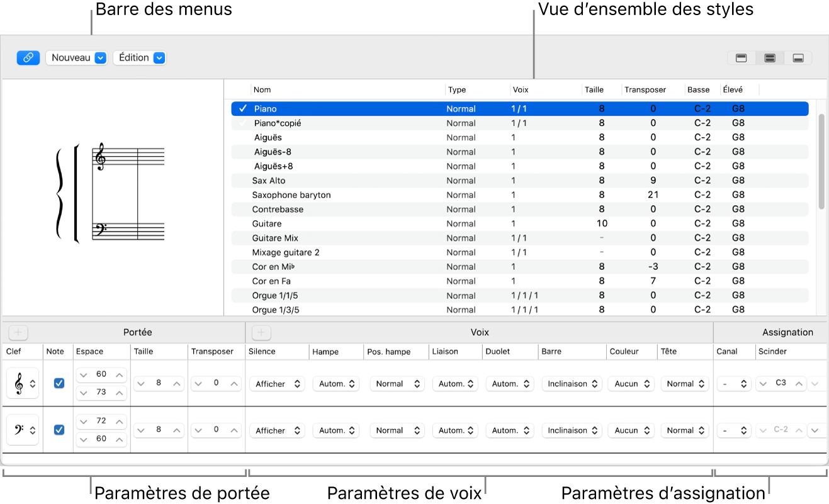Viewport: 829px width, 504px height.
Task: Uncheck the Note checkbox for bass staff
Action: point(59,430)
